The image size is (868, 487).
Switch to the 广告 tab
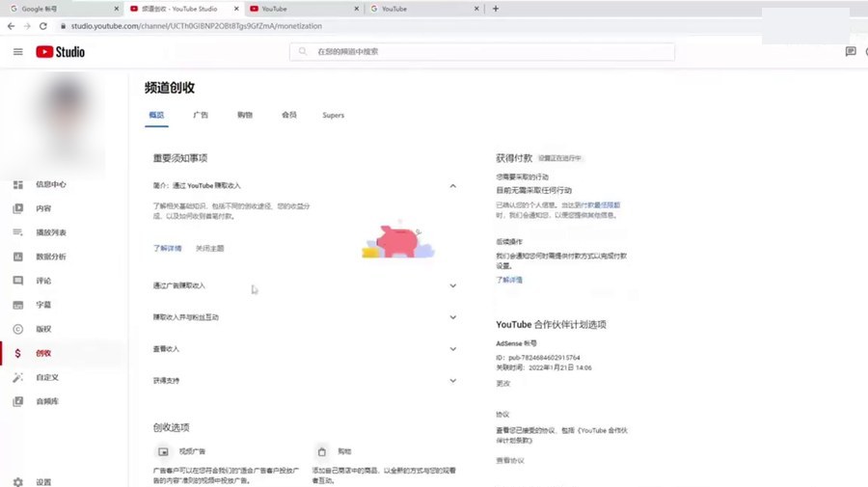pos(201,115)
